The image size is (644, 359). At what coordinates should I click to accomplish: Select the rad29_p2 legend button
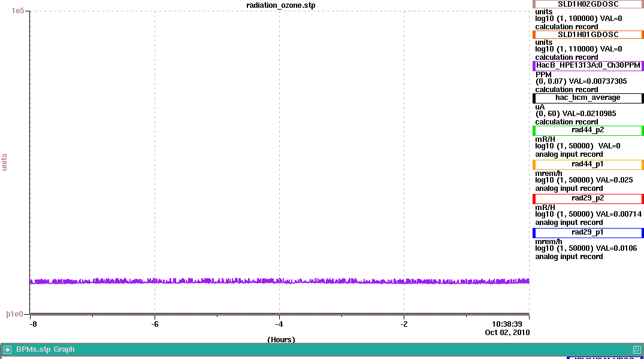(x=588, y=198)
